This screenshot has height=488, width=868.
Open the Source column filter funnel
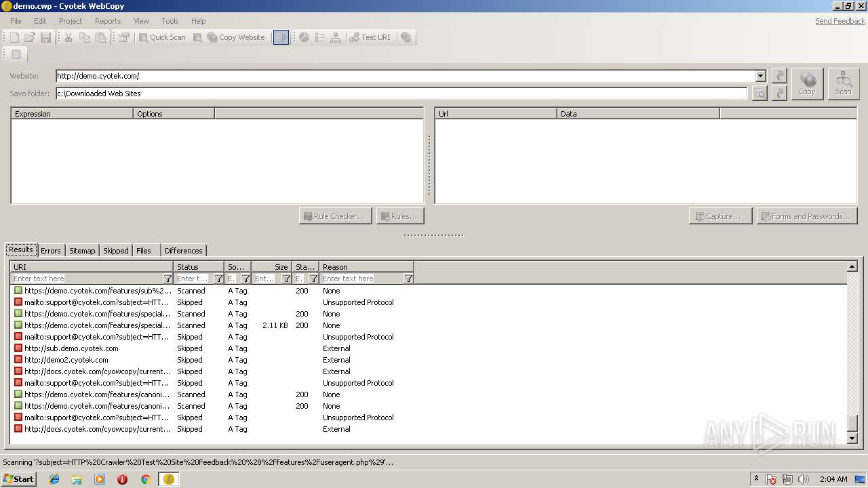(245, 279)
